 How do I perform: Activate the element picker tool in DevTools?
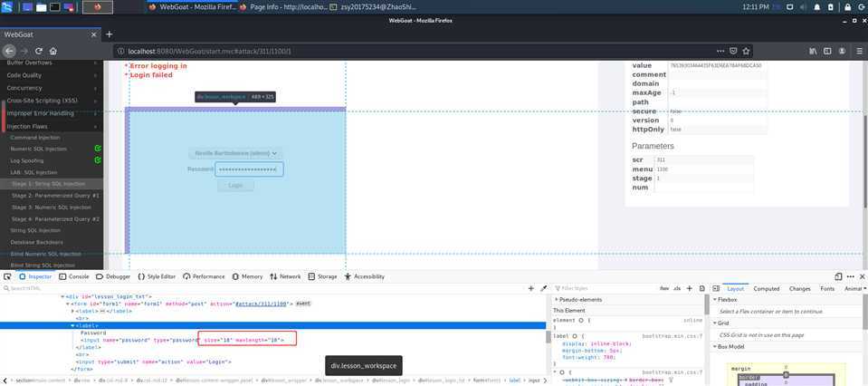pos(7,276)
